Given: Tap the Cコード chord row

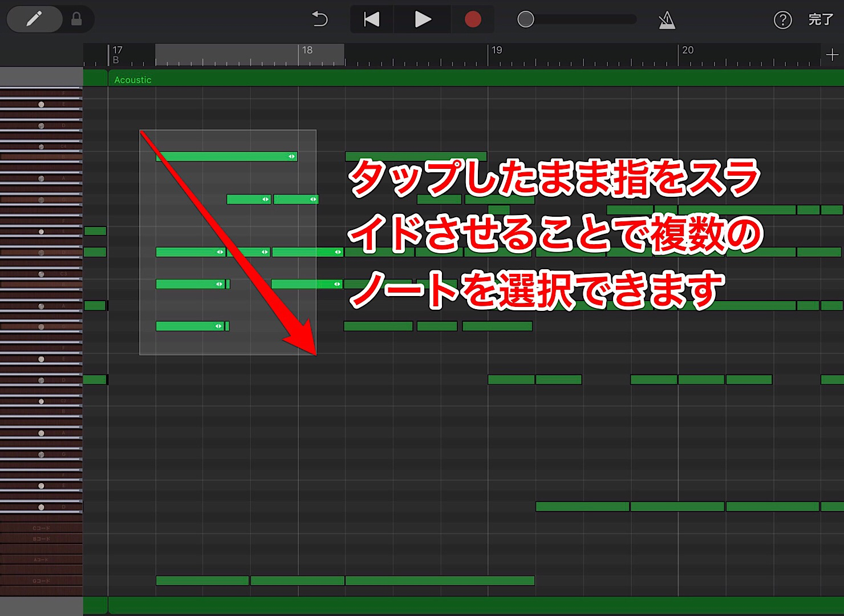Looking at the screenshot, I should 41,528.
